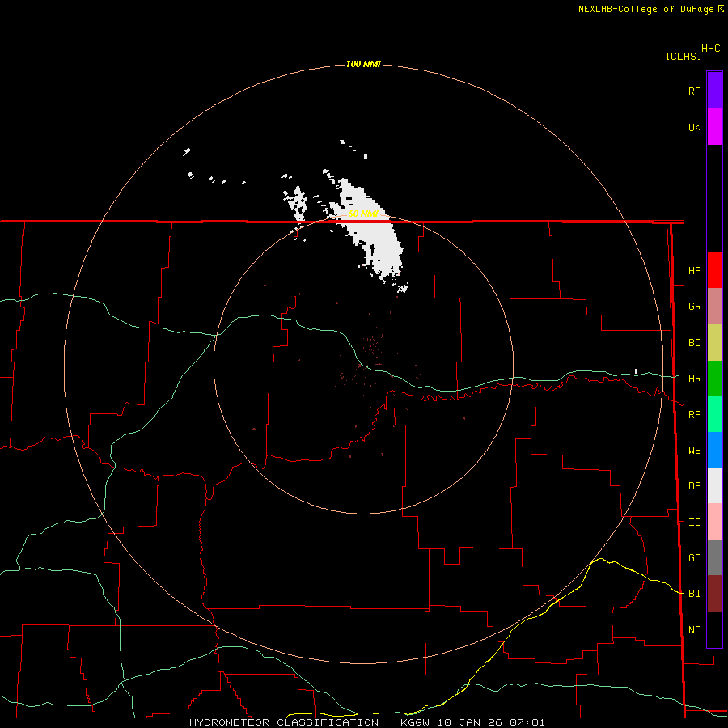Click the GR legend label
Screen dimensions: 728x728
pyautogui.click(x=694, y=307)
